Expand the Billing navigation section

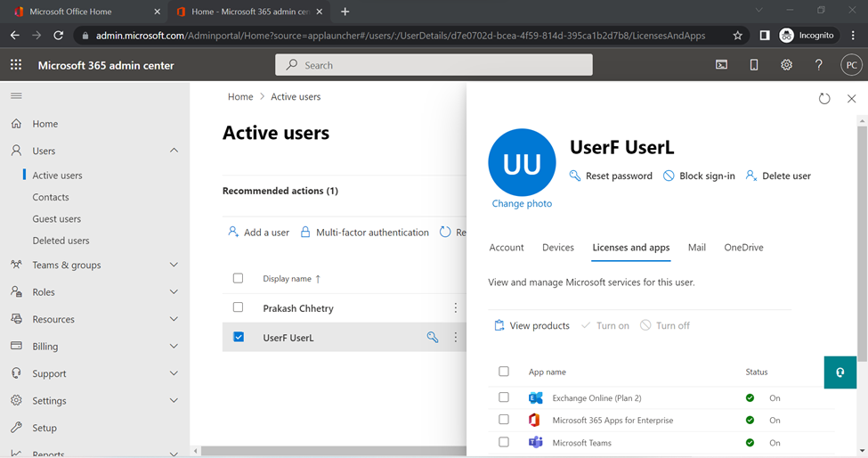click(x=174, y=346)
